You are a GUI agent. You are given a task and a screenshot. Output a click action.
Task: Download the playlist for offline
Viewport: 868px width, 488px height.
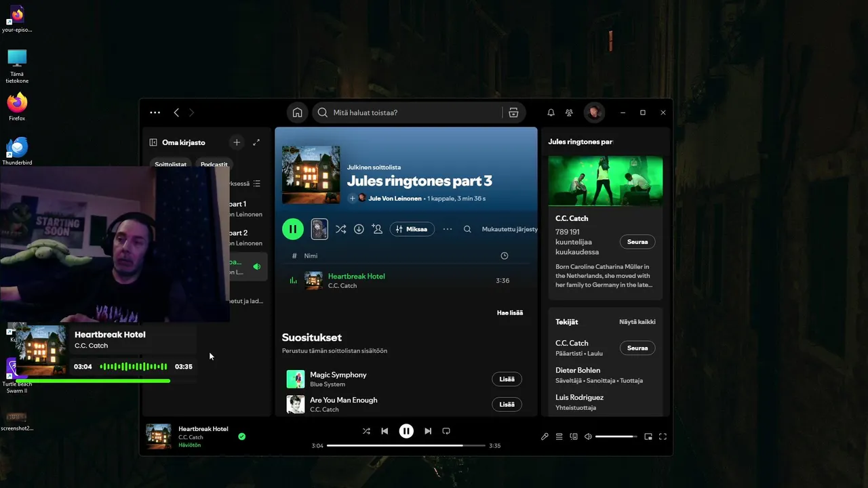(x=359, y=229)
